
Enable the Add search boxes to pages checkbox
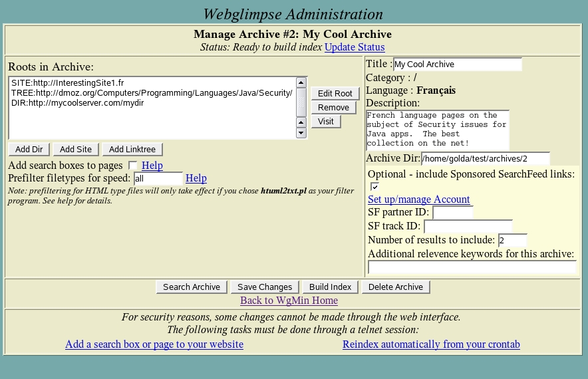[133, 166]
